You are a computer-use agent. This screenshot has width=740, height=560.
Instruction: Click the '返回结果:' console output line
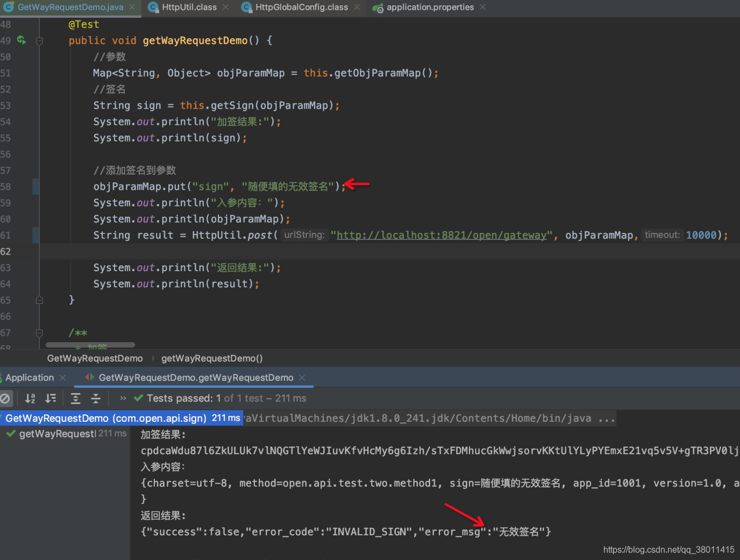[163, 515]
